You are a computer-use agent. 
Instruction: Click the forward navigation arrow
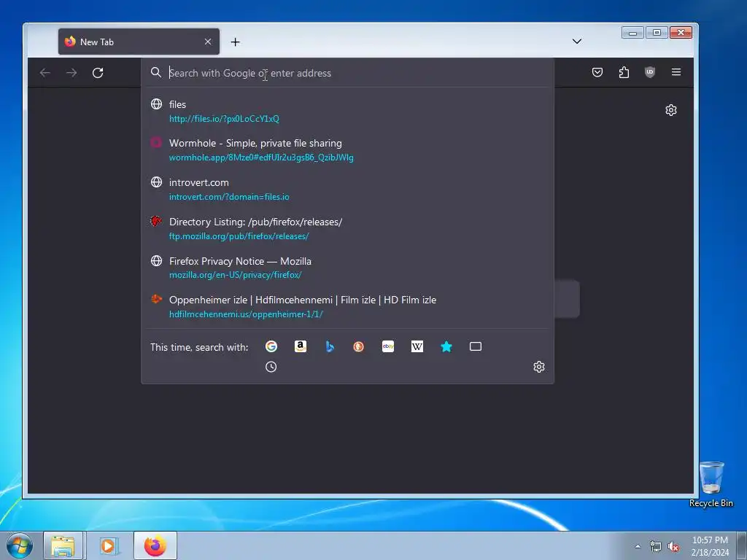[x=71, y=73]
